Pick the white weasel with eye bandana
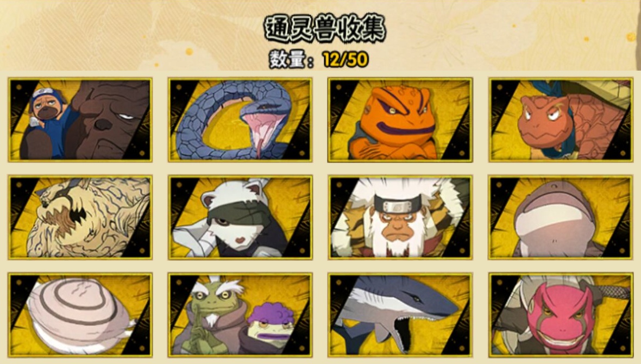The width and height of the screenshot is (641, 364). coord(240,217)
